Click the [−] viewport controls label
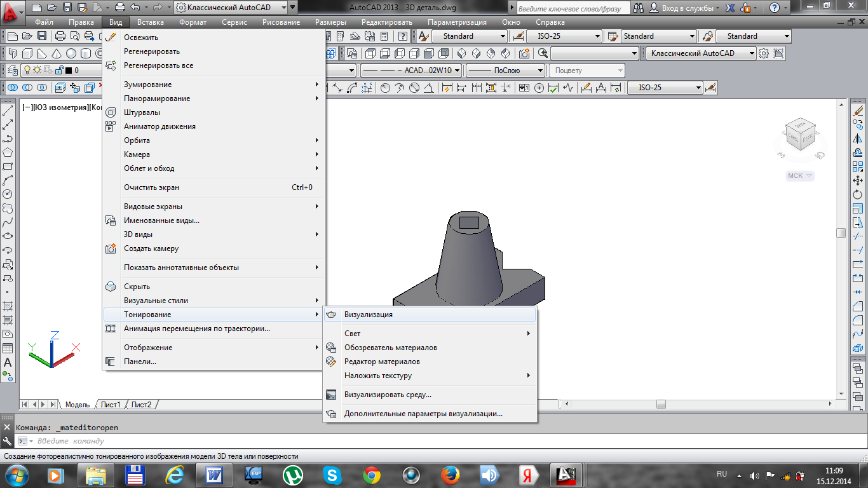Viewport: 868px width, 488px height. (x=28, y=107)
